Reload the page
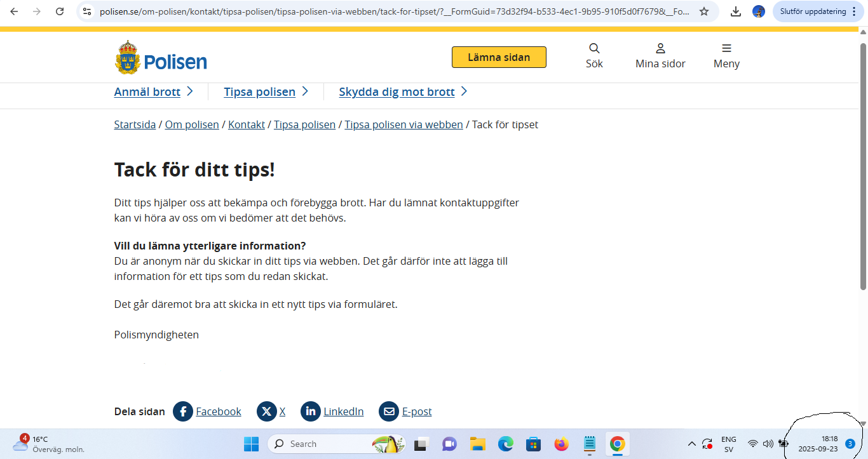This screenshot has width=868, height=459. point(60,11)
